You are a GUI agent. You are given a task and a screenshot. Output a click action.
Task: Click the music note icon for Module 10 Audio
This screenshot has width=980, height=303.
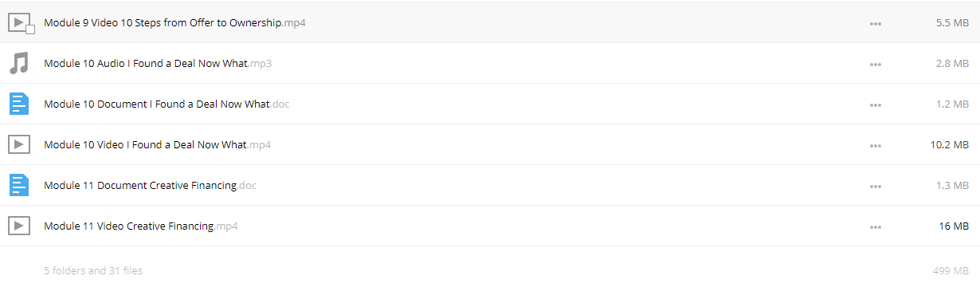point(19,63)
